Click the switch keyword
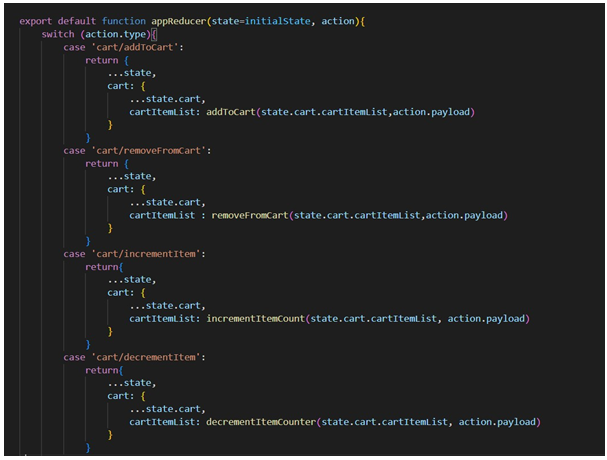The height and width of the screenshot is (460, 607). click(59, 33)
